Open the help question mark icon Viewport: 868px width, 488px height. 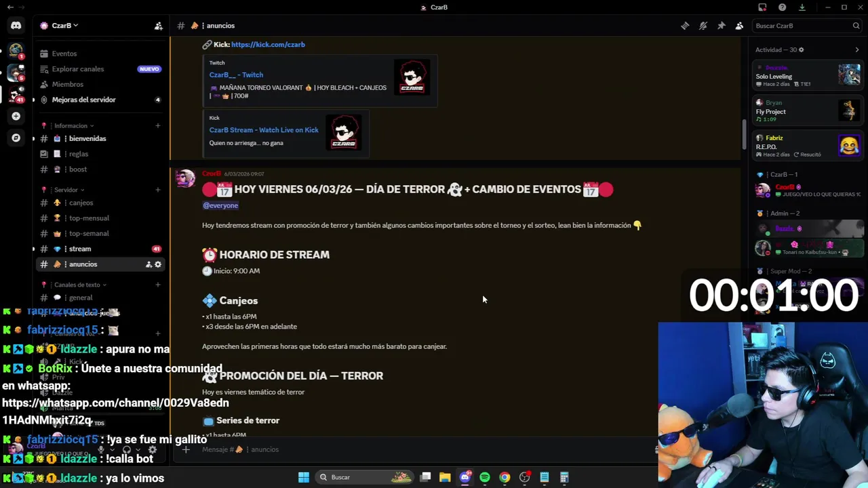(x=782, y=7)
